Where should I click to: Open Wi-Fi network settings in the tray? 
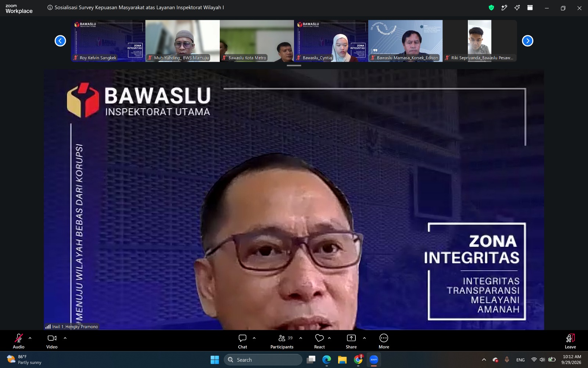click(x=534, y=360)
